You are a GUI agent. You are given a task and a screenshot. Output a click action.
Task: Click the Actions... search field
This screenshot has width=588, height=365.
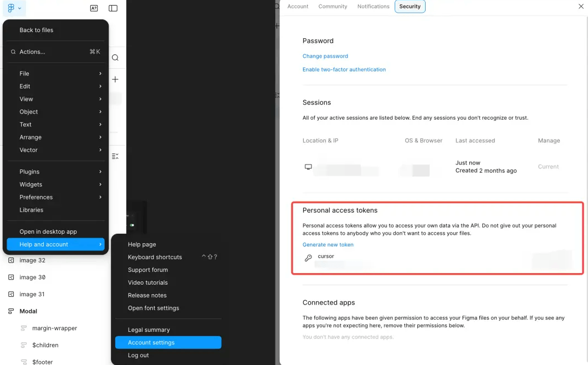click(x=55, y=52)
